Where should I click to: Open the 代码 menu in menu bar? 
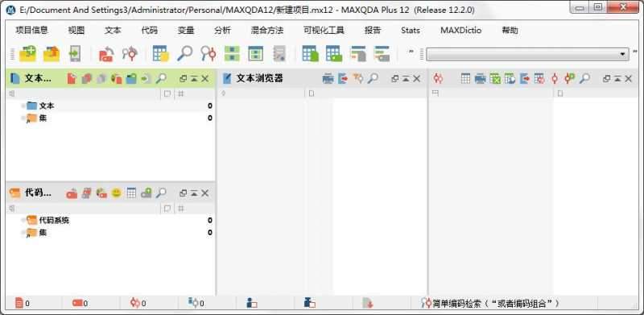149,30
